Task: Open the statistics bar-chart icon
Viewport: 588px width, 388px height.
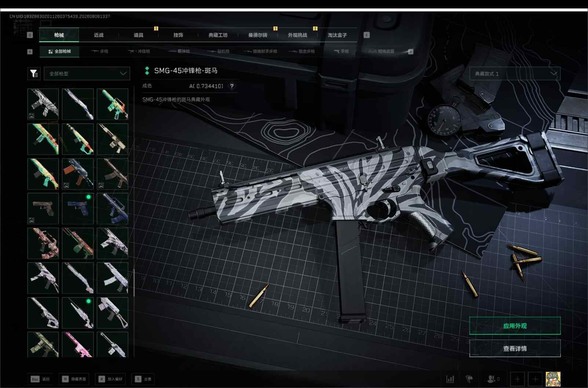Action: click(x=450, y=379)
